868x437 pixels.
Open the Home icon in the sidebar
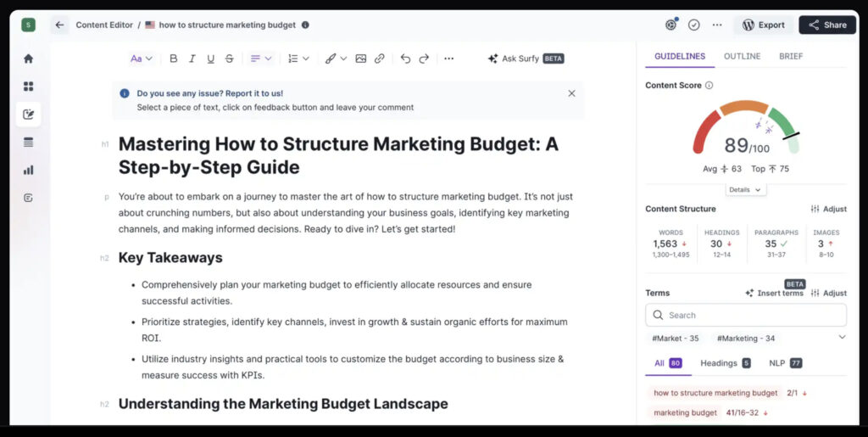pyautogui.click(x=29, y=59)
